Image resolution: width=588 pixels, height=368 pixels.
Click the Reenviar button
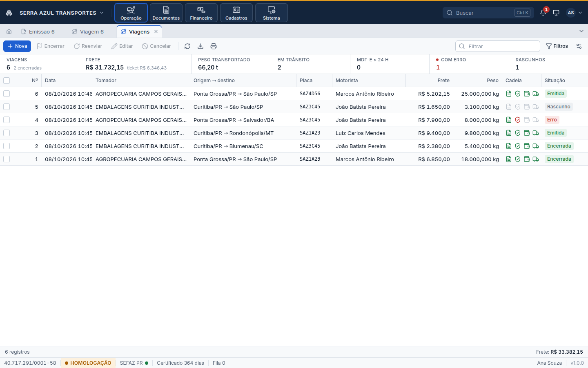point(88,46)
